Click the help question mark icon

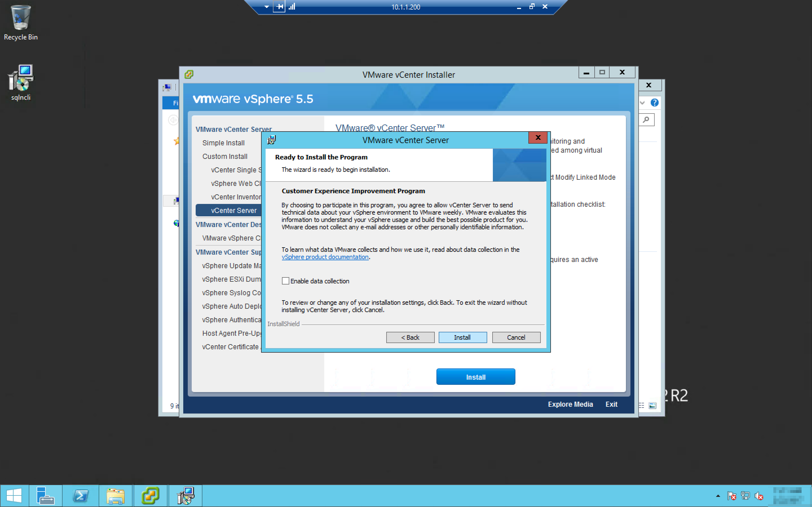tap(654, 103)
